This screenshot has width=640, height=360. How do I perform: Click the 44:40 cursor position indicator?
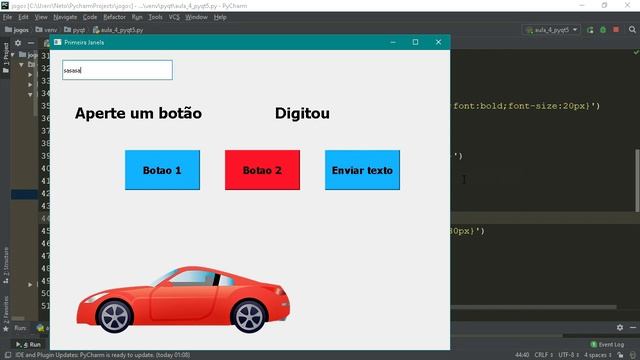(522, 355)
